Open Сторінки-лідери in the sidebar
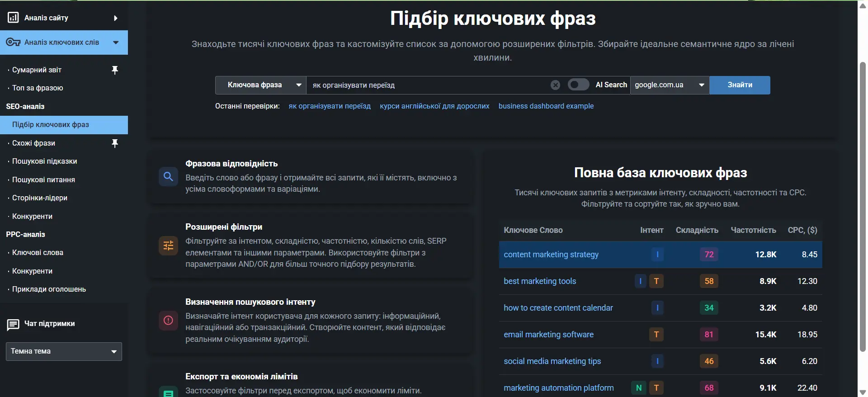The image size is (868, 397). [x=40, y=198]
